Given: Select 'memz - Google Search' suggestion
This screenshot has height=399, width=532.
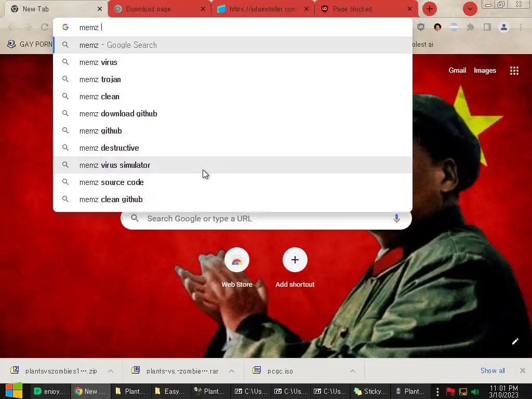Looking at the screenshot, I should pos(233,45).
